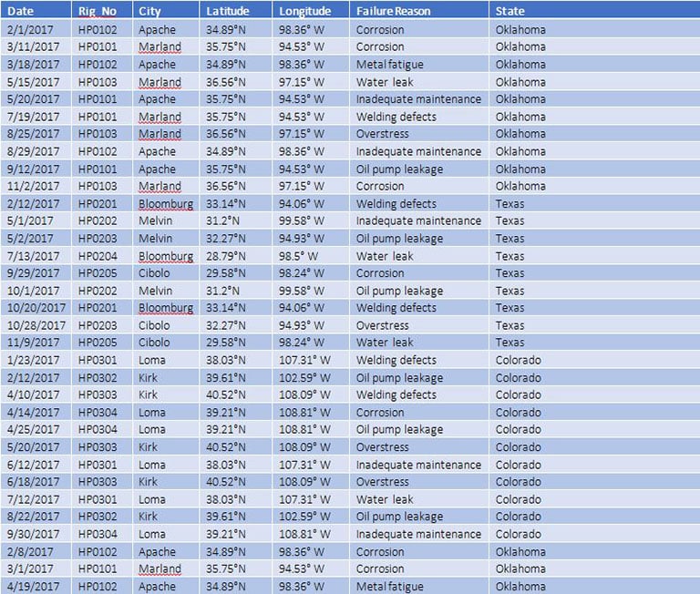Click rig number HP0302 in the 2/12/2017 row

(98, 378)
